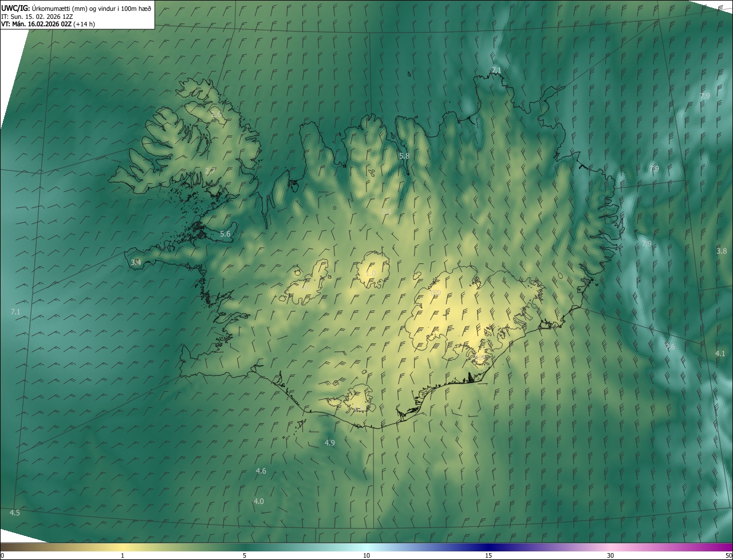Click the 4.9 value off the south coast
The width and height of the screenshot is (733, 560).
tap(330, 443)
